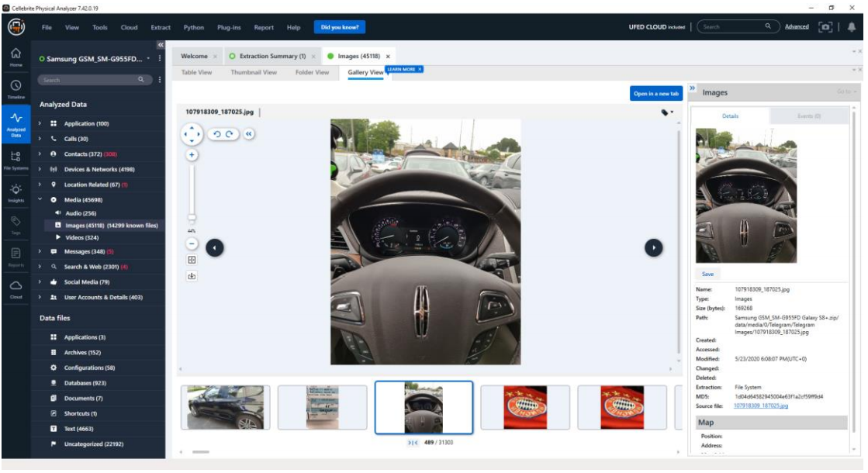Screen dimensions: 868x473
Task: Expand the Calls (30) node
Action: (40, 139)
